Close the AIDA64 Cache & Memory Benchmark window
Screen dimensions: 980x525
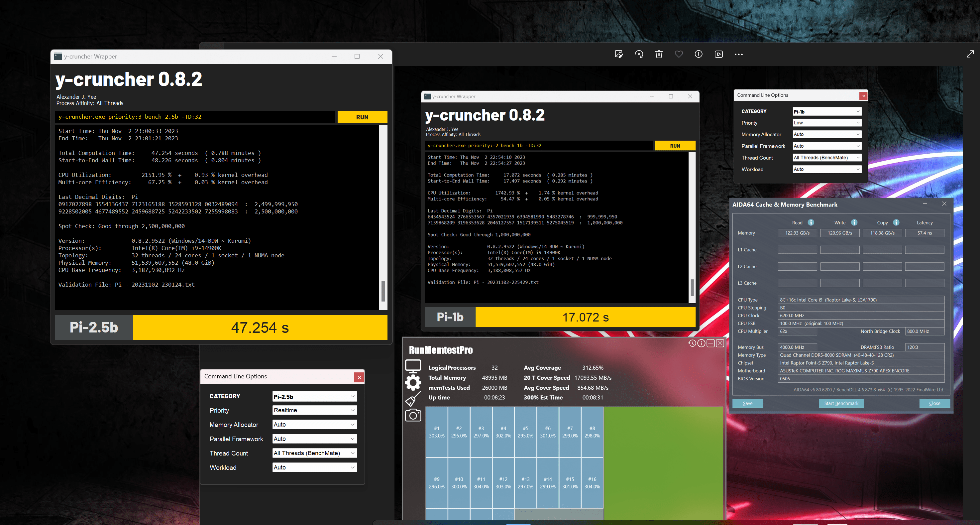(x=944, y=204)
